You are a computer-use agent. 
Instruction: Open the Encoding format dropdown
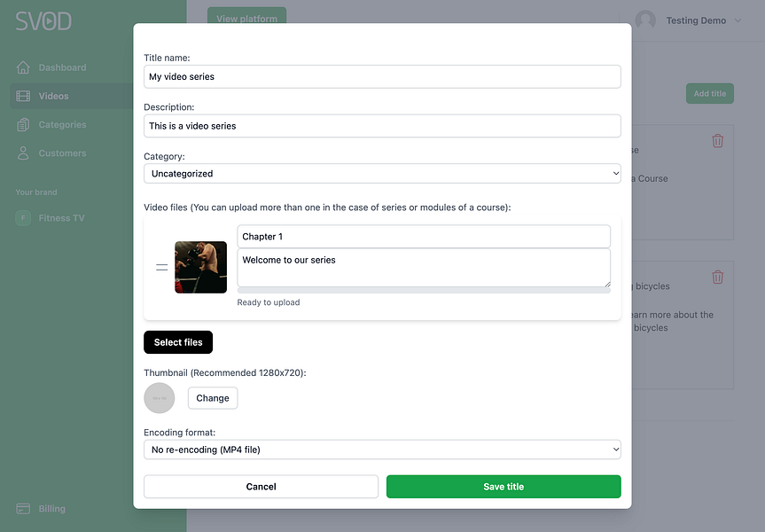[382, 450]
